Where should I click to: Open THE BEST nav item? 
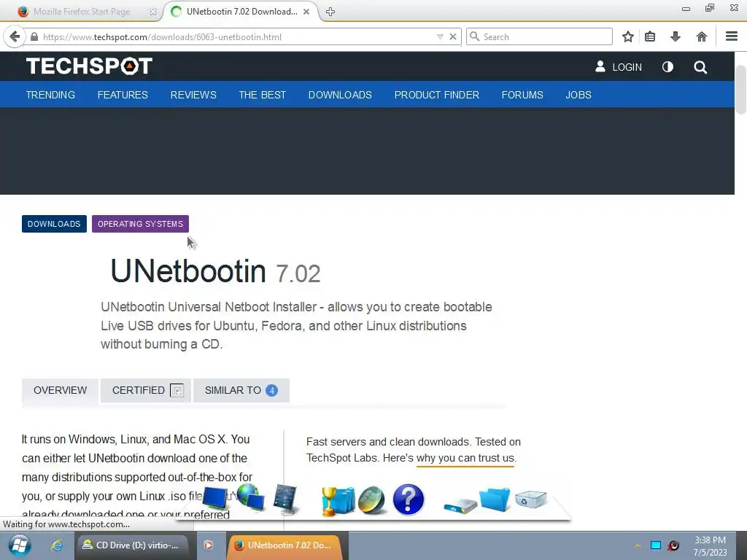[x=263, y=95]
